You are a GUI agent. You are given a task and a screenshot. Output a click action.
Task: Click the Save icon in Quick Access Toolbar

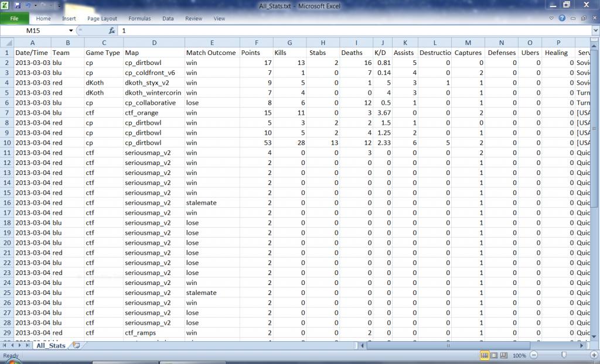[18, 5]
